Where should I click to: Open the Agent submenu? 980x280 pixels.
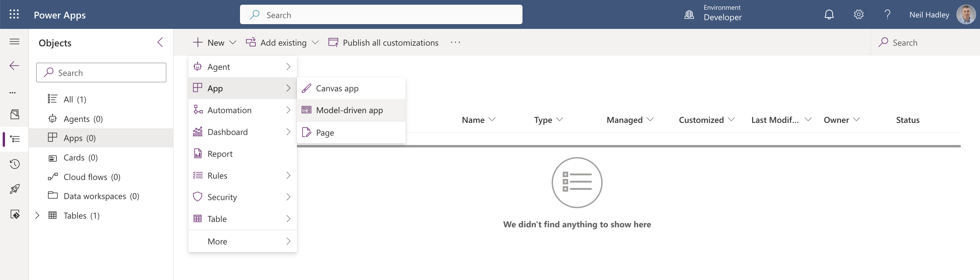[x=242, y=67]
